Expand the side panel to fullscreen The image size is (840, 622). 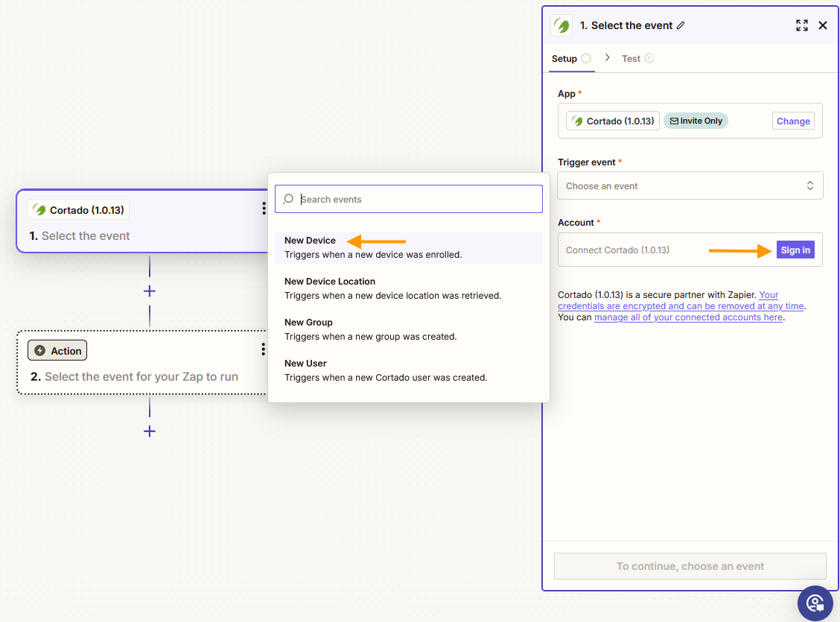[x=801, y=25]
